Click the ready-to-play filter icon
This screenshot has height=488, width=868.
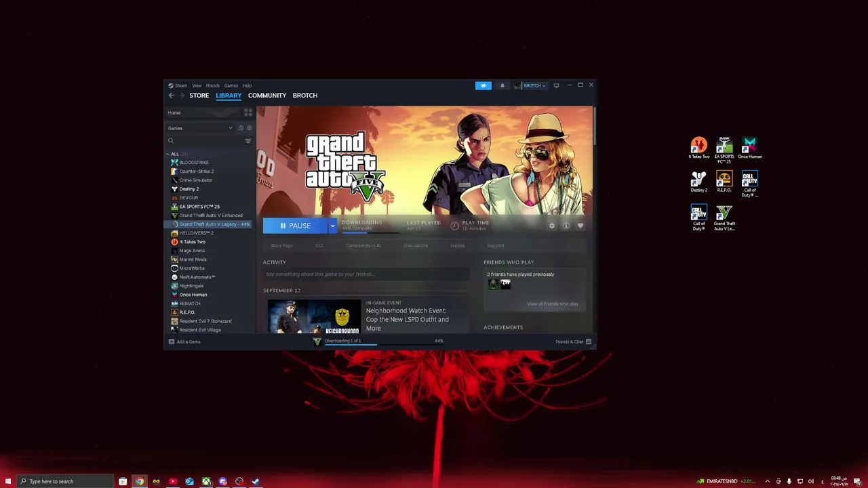(x=249, y=128)
